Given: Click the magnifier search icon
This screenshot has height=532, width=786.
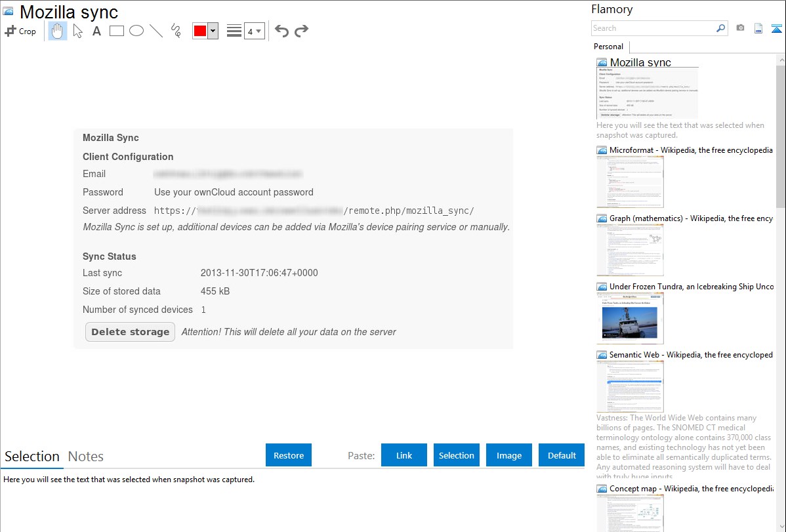Looking at the screenshot, I should coord(720,28).
